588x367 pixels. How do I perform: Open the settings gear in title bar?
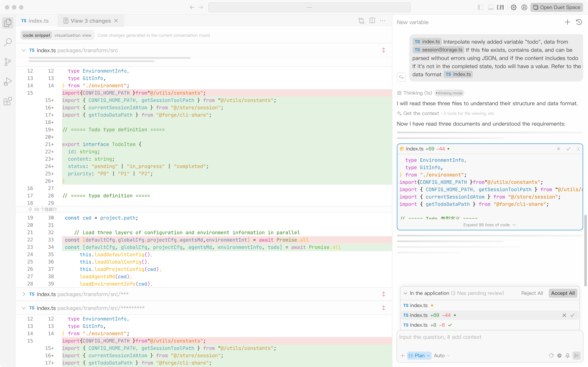[513, 7]
